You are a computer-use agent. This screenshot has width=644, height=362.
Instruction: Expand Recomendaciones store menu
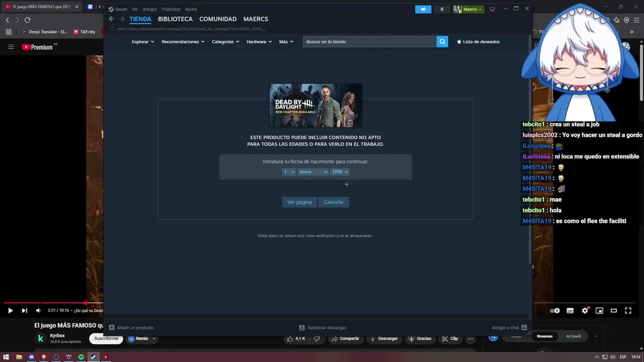183,42
